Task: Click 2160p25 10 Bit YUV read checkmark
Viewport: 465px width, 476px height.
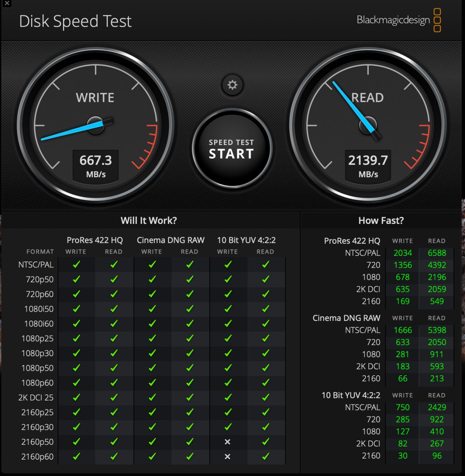Action: coord(265,412)
